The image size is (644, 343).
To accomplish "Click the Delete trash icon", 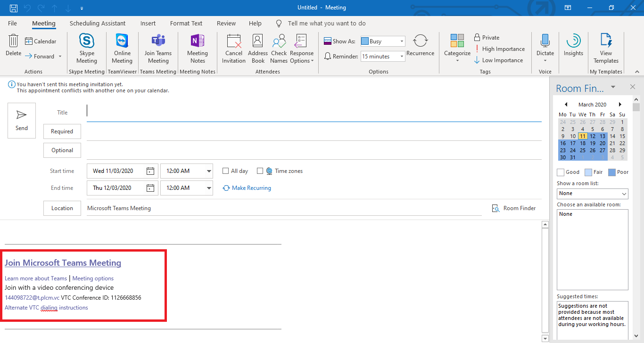I will pos(13,45).
